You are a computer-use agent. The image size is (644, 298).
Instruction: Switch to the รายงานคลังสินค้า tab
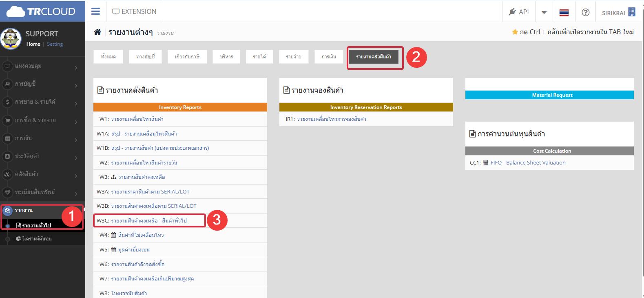(x=373, y=57)
